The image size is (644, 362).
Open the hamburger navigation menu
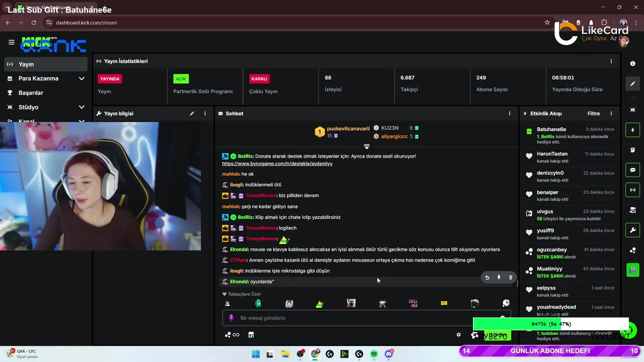pyautogui.click(x=12, y=42)
